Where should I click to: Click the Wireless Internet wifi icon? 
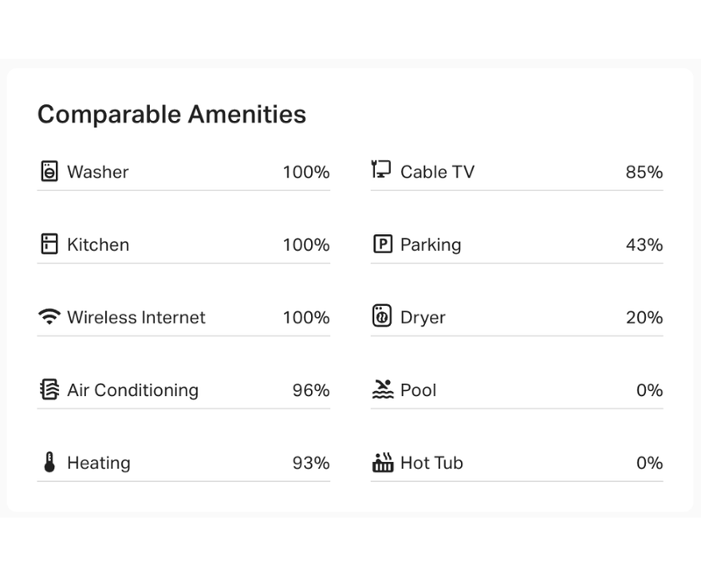click(x=49, y=317)
